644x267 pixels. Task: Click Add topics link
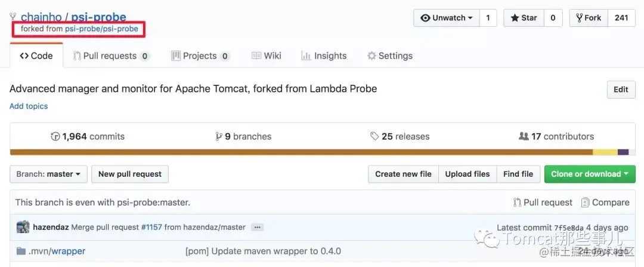(29, 106)
